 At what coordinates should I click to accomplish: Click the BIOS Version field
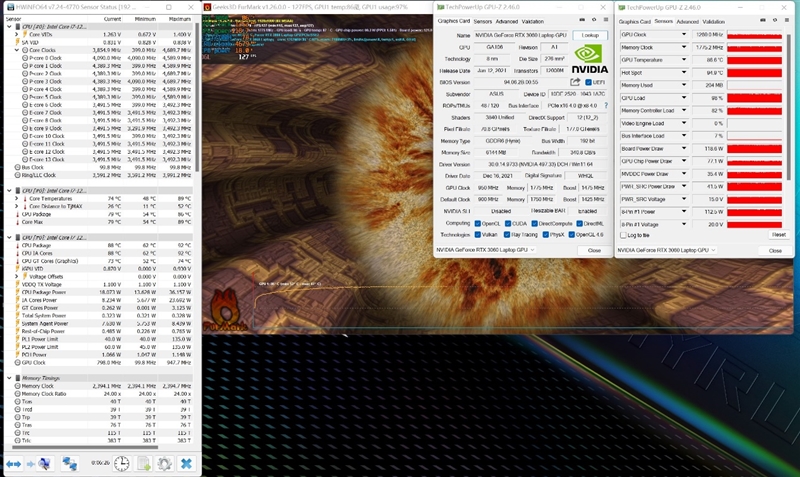[520, 82]
